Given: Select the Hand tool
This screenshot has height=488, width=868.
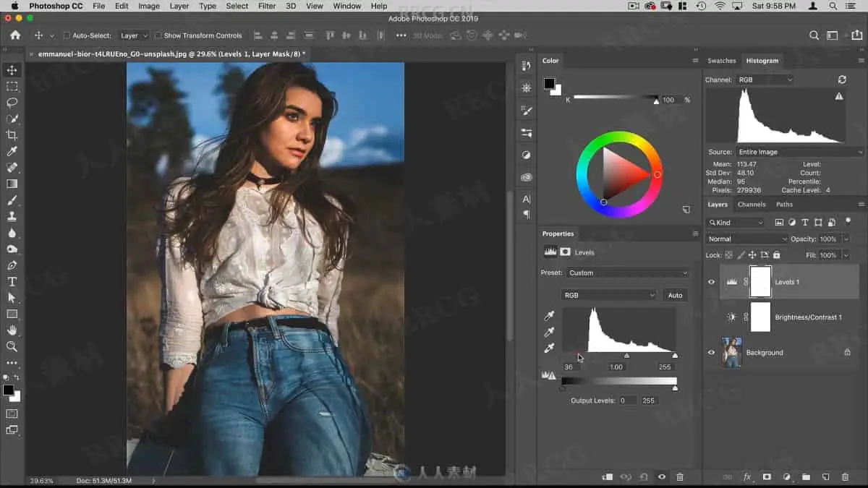Looking at the screenshot, I should point(12,330).
